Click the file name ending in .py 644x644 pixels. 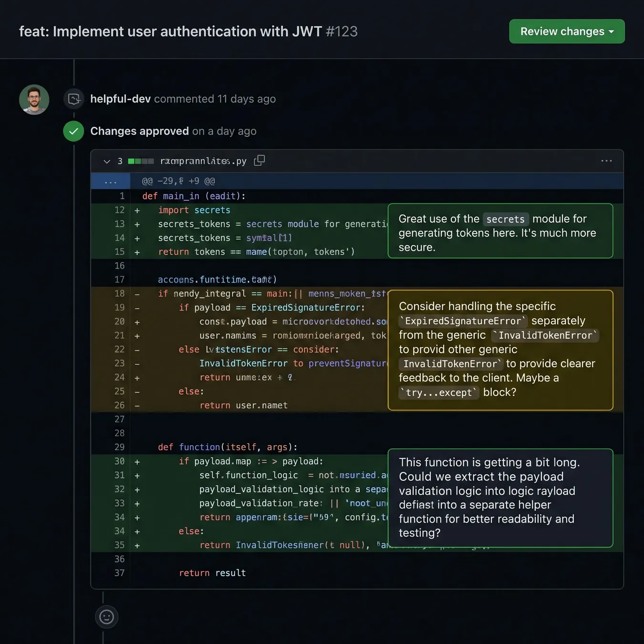click(203, 161)
